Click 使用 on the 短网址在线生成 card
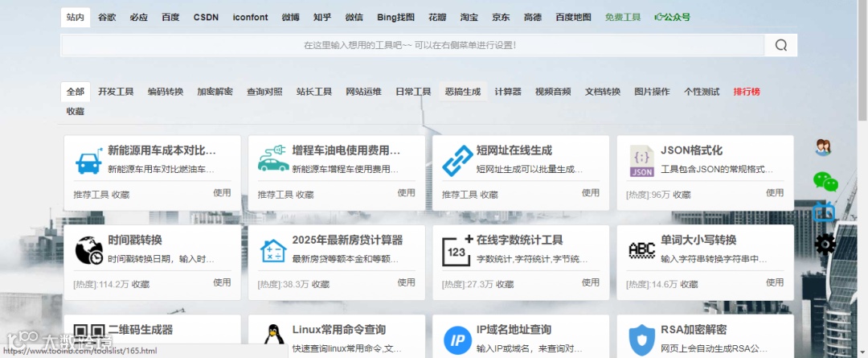The height and width of the screenshot is (358, 868). point(591,193)
